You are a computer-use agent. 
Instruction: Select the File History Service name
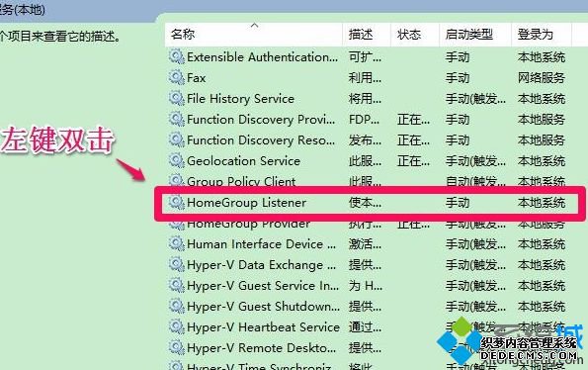click(x=240, y=98)
